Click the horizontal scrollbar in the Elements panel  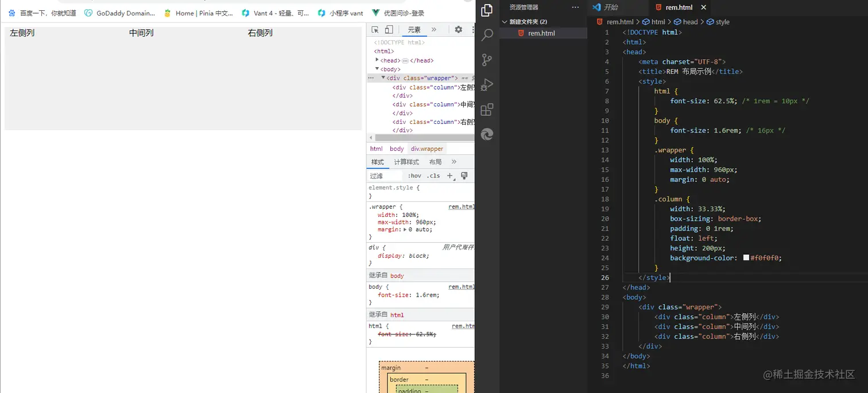425,138
